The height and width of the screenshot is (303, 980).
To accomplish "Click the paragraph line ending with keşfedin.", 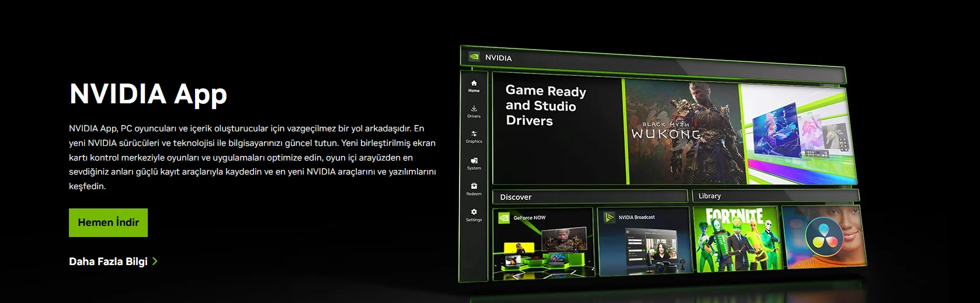I will point(88,186).
